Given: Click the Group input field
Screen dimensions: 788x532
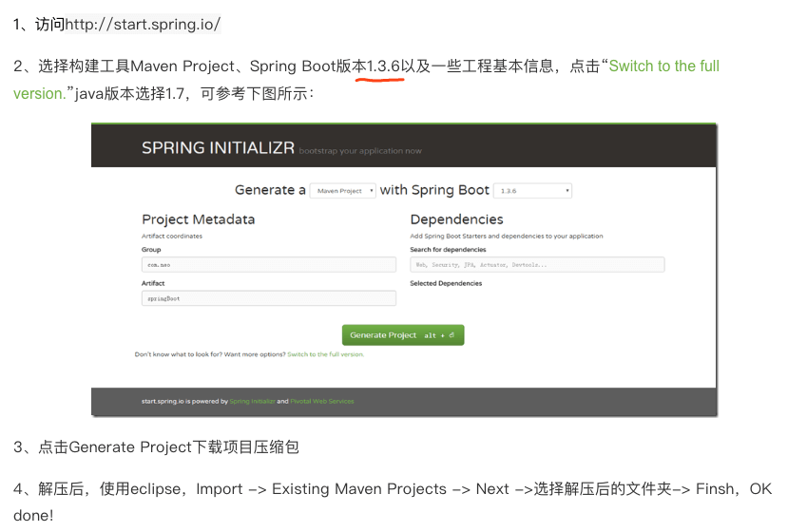Looking at the screenshot, I should click(x=269, y=265).
